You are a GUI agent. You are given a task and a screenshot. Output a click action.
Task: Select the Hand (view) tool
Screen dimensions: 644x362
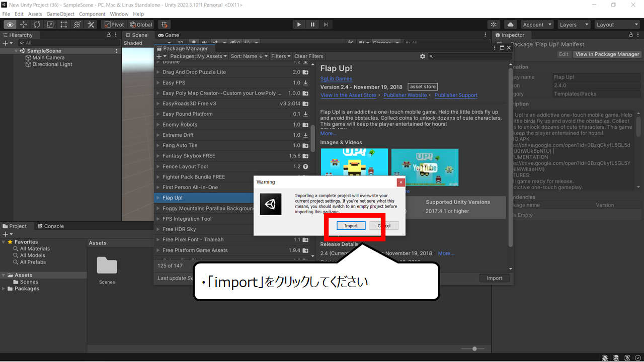click(10, 25)
